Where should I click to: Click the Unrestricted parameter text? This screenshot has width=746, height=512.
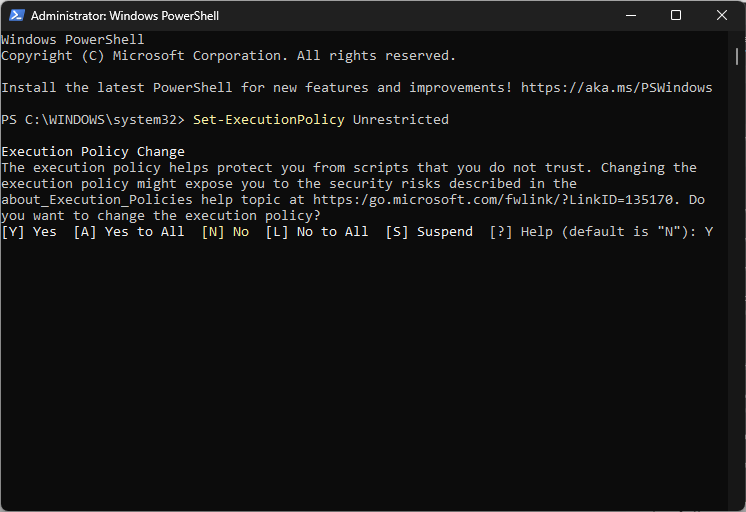click(401, 119)
